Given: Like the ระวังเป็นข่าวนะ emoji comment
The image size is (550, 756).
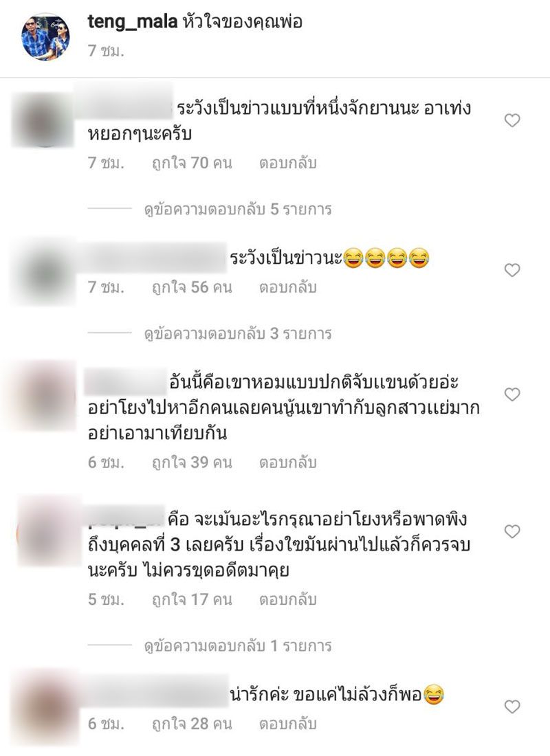Looking at the screenshot, I should click(512, 270).
